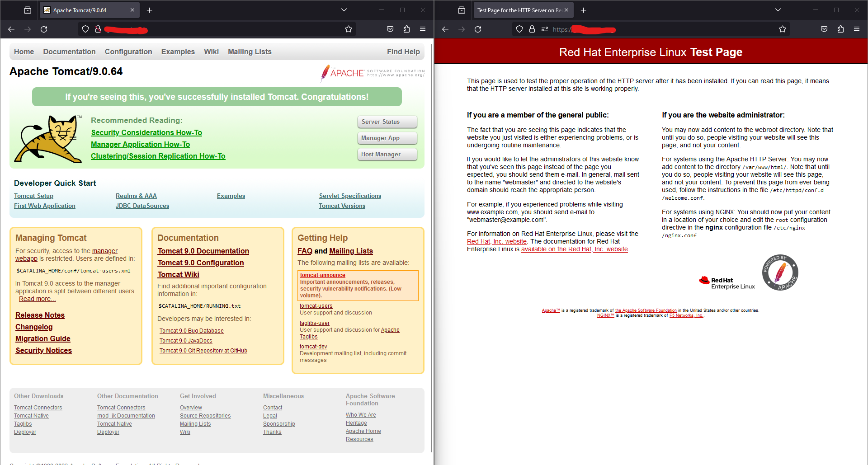Click the permissions toggle icon in address bar
The width and height of the screenshot is (868, 465).
coord(545,29)
